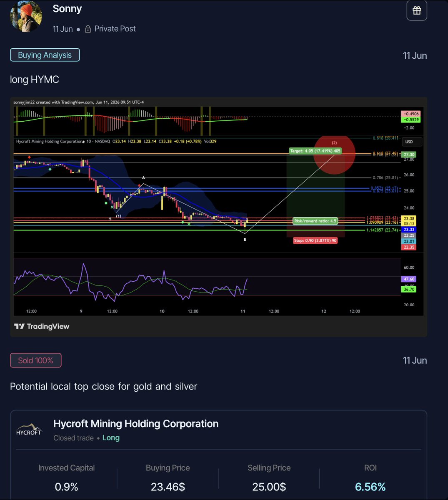
Task: Click the date next to Buying Analysis
Action: pos(415,55)
